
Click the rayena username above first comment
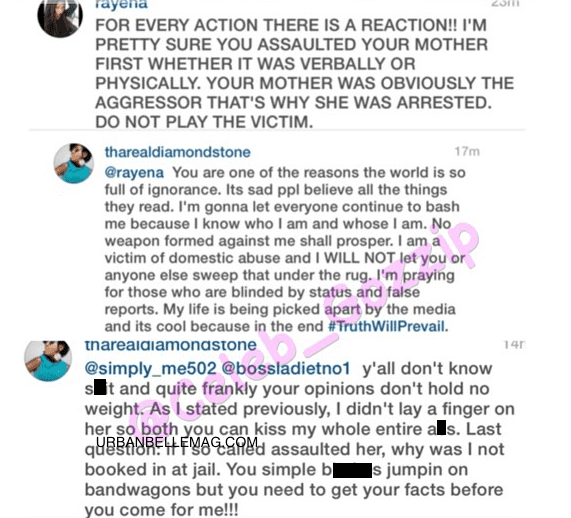[121, 5]
